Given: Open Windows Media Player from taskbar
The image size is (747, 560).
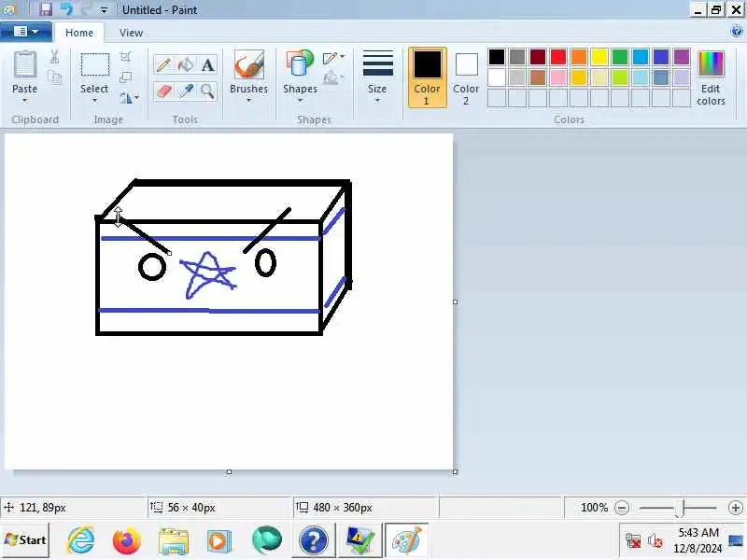Looking at the screenshot, I should 219,541.
